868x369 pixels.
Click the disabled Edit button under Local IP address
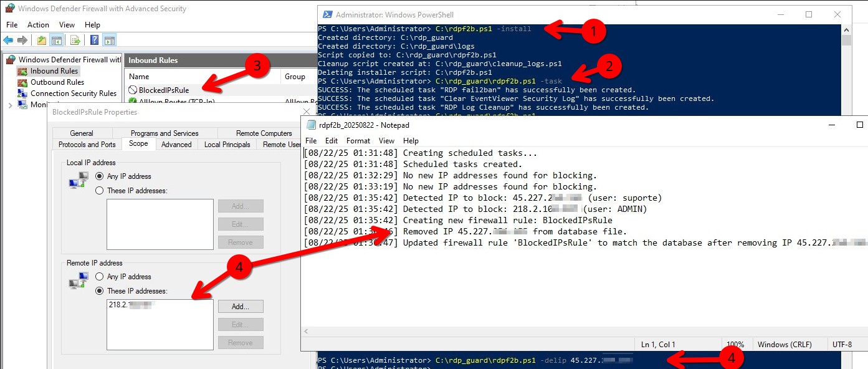click(241, 224)
